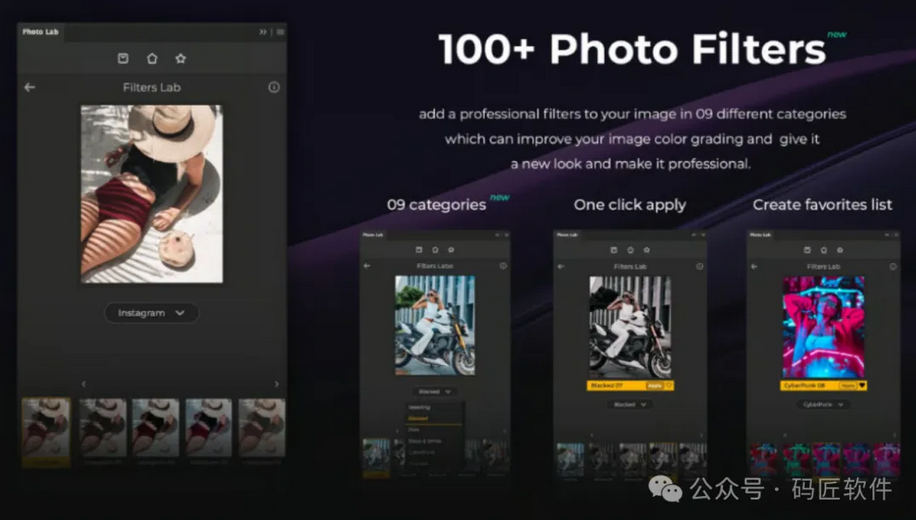Image resolution: width=916 pixels, height=520 pixels.
Task: Favorite Blacked 07 with the heart icon
Action: (669, 386)
